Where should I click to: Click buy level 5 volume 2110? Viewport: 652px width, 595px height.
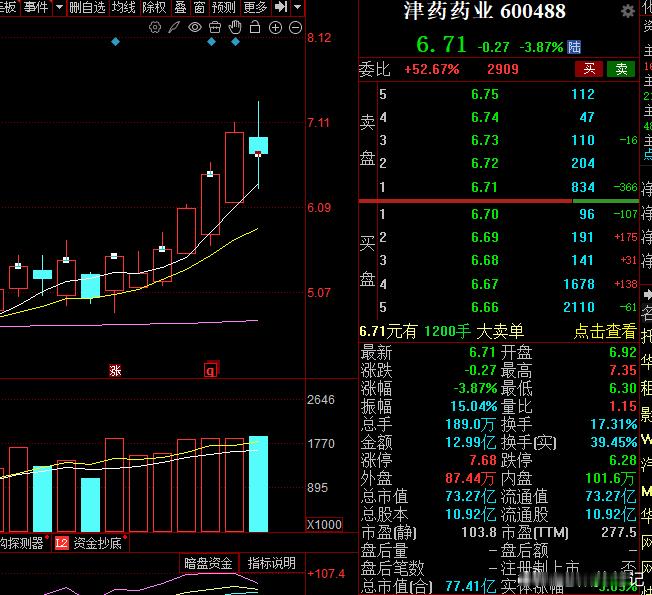579,307
